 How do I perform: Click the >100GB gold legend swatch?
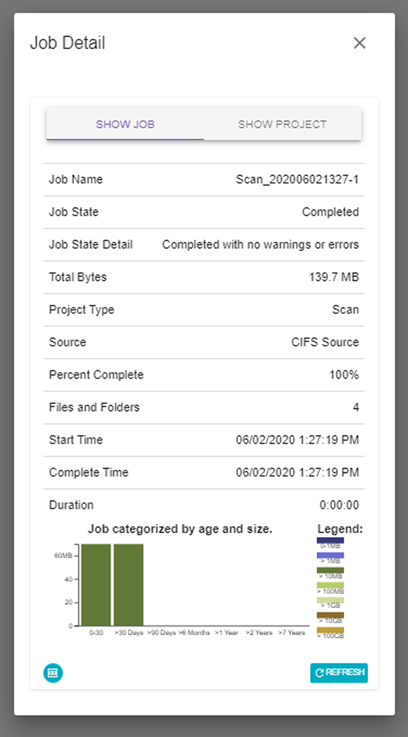330,630
